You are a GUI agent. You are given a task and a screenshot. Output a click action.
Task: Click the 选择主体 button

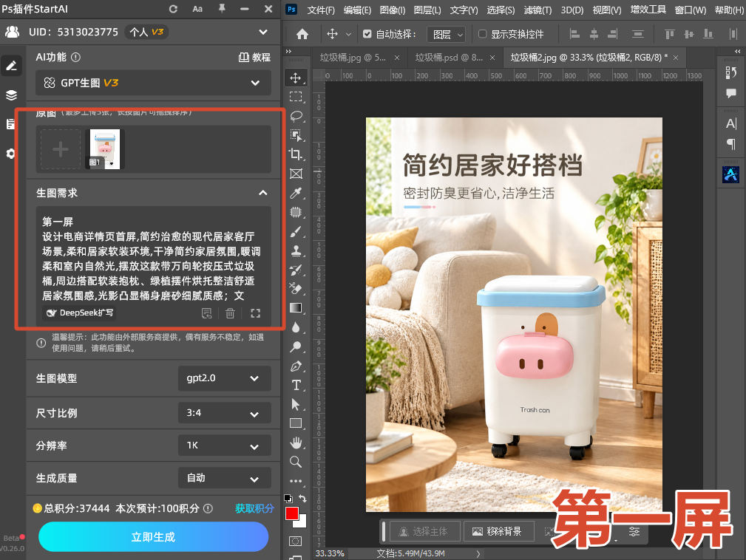424,531
